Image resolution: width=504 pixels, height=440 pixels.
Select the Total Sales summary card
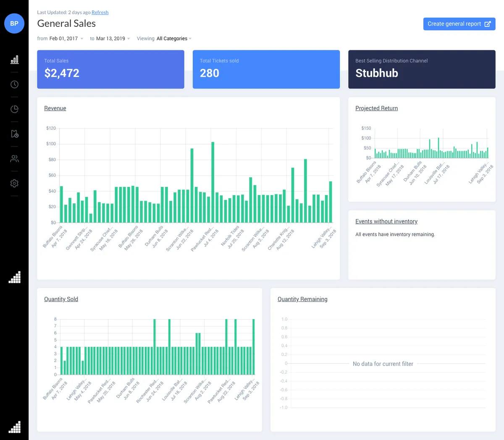(110, 69)
